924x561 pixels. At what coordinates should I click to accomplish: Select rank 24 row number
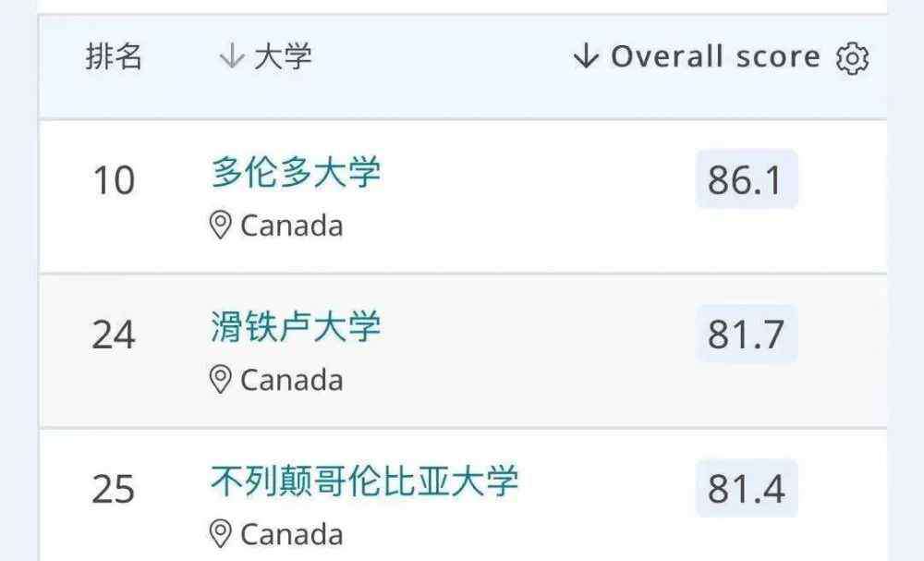pos(114,335)
